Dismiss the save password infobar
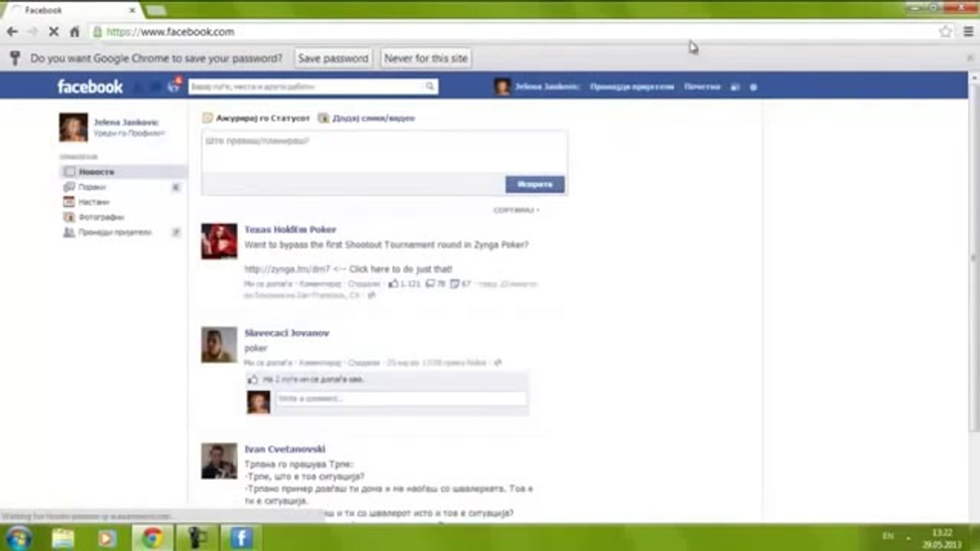 pyautogui.click(x=969, y=58)
